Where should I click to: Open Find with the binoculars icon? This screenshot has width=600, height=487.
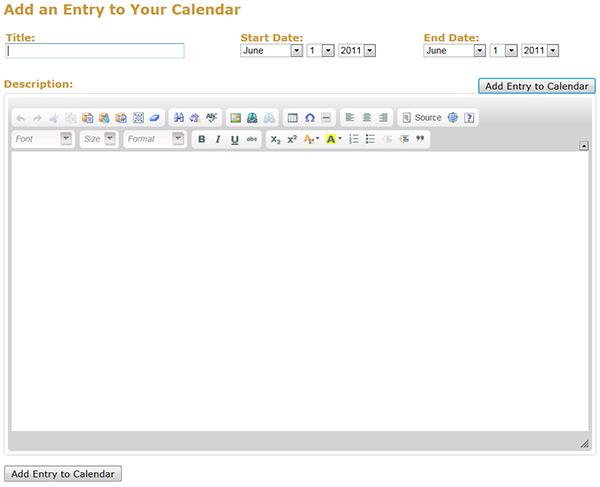pos(179,118)
